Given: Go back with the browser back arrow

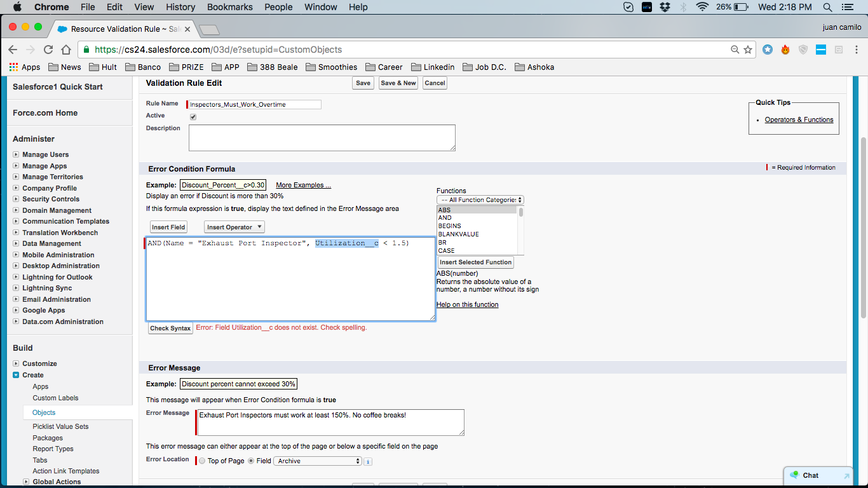Looking at the screenshot, I should [13, 50].
